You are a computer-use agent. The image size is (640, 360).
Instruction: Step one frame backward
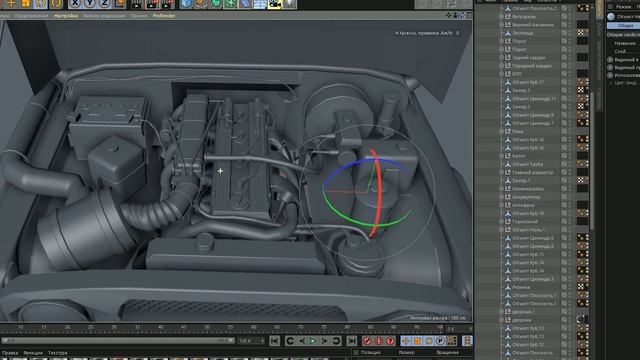(302, 341)
